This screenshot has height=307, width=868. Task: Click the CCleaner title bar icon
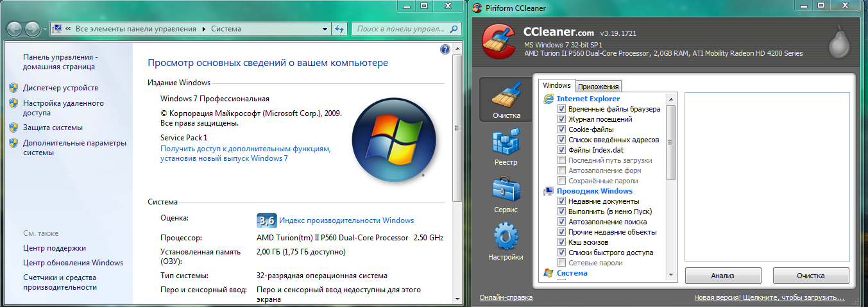476,8
